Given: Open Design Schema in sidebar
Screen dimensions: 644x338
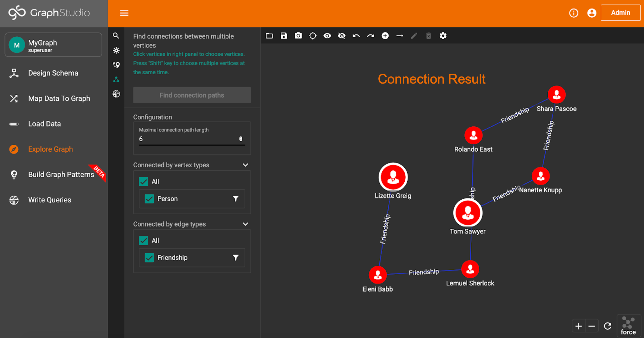Looking at the screenshot, I should click(x=53, y=73).
